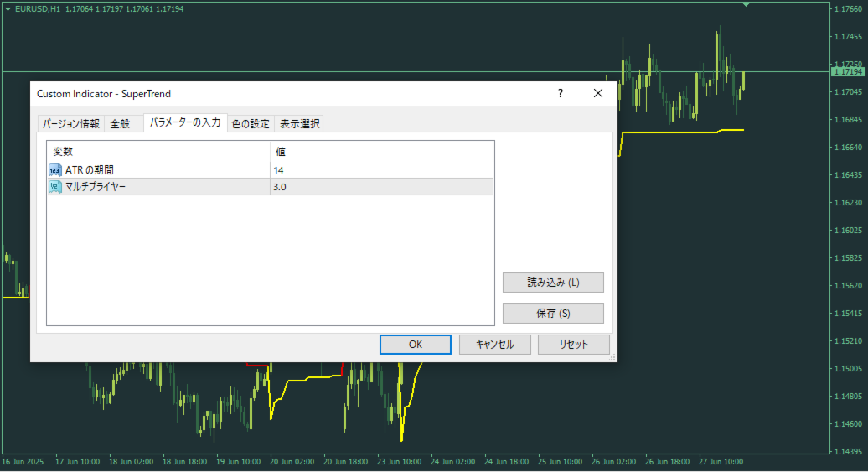The height and width of the screenshot is (472, 868).
Task: Click the 変数 column header
Action: point(158,152)
